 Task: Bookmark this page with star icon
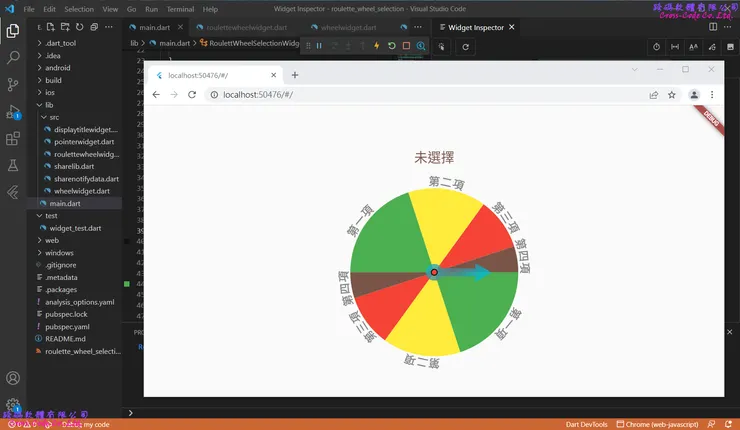pyautogui.click(x=672, y=95)
